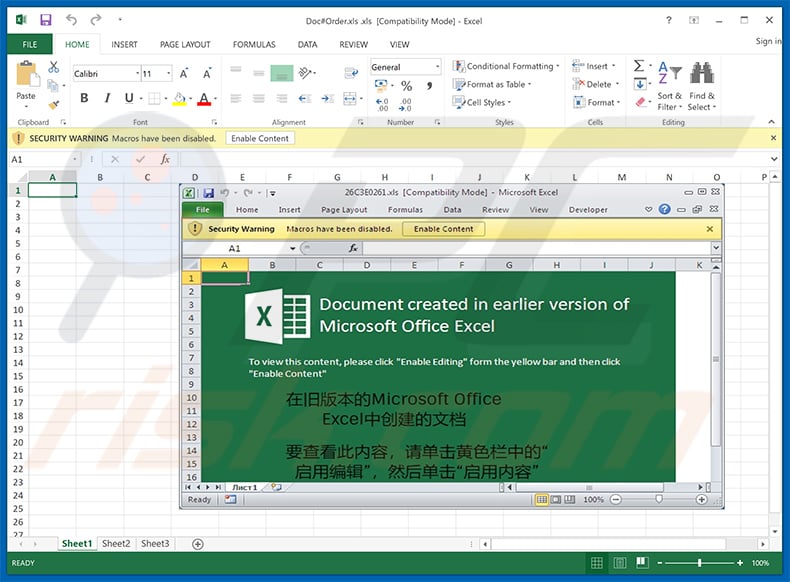The height and width of the screenshot is (582, 790).
Task: Open the Cell Styles dropdown
Action: point(482,102)
